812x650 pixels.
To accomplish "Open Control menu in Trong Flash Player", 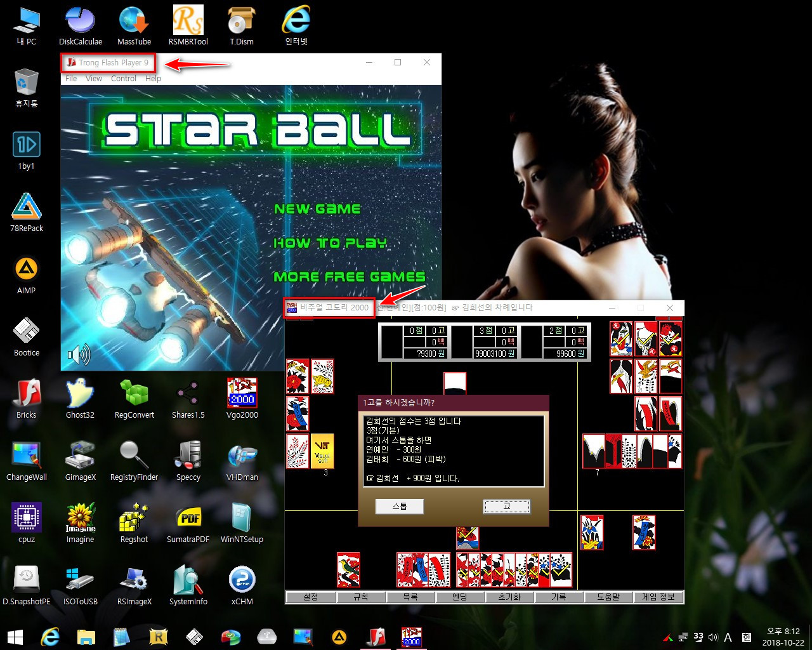I will (124, 79).
